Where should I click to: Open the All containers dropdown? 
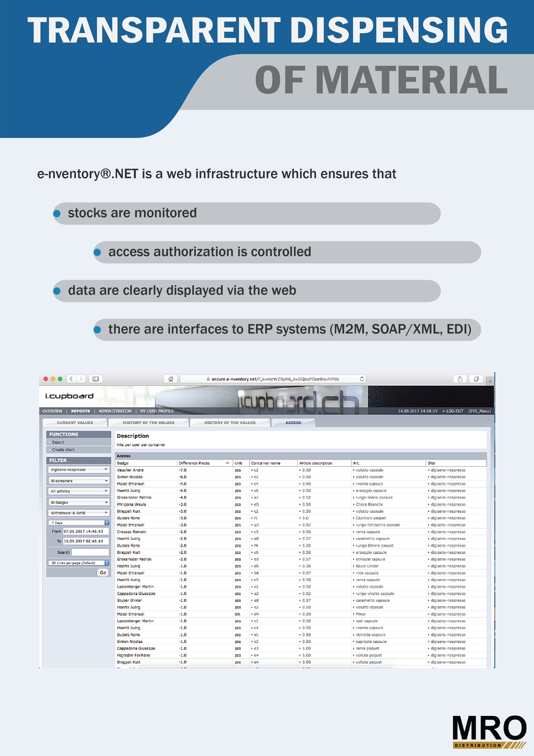[x=79, y=481]
